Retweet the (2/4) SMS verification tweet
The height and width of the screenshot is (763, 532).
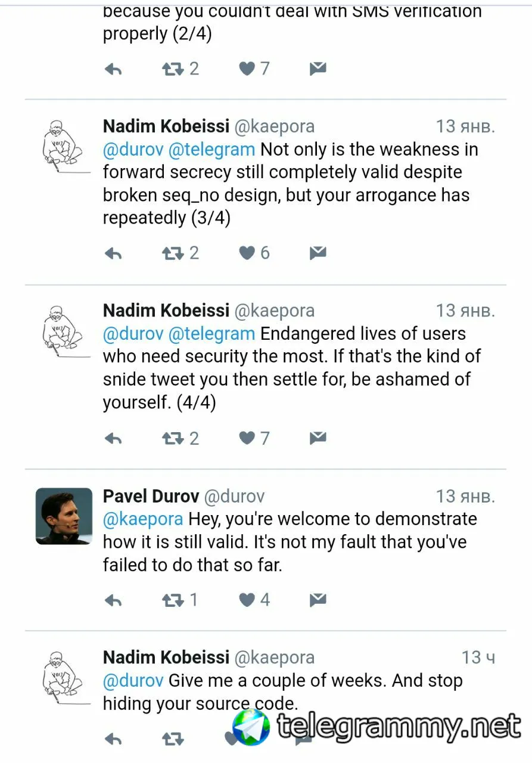click(173, 69)
